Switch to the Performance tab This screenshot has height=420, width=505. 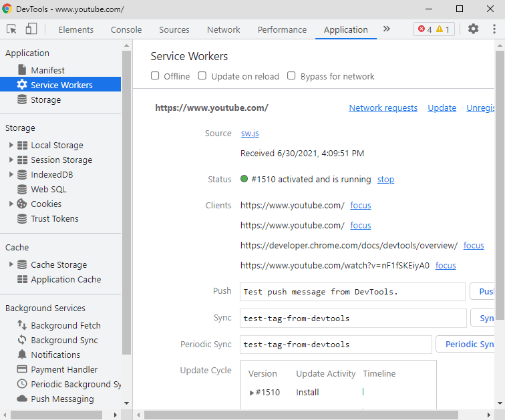[282, 29]
